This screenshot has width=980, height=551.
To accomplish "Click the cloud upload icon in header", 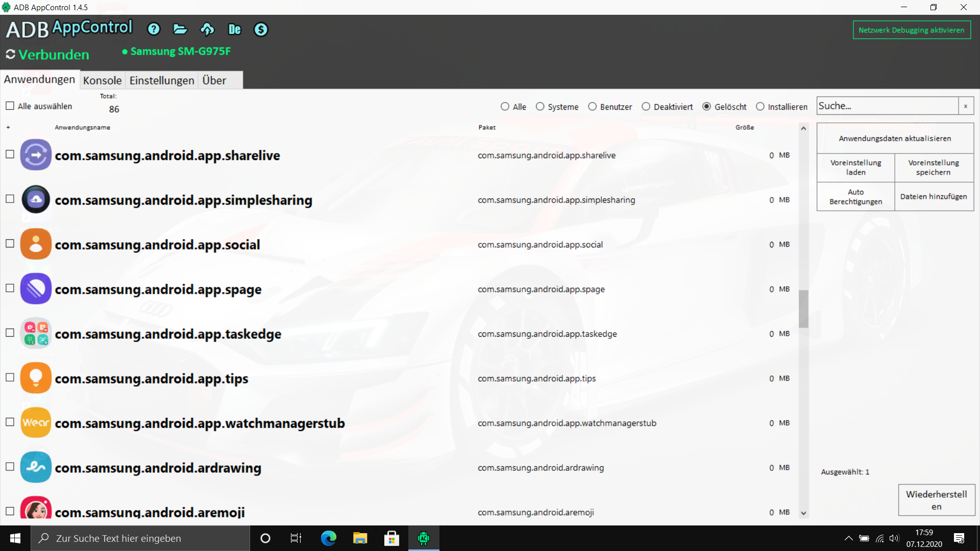I will [x=207, y=29].
